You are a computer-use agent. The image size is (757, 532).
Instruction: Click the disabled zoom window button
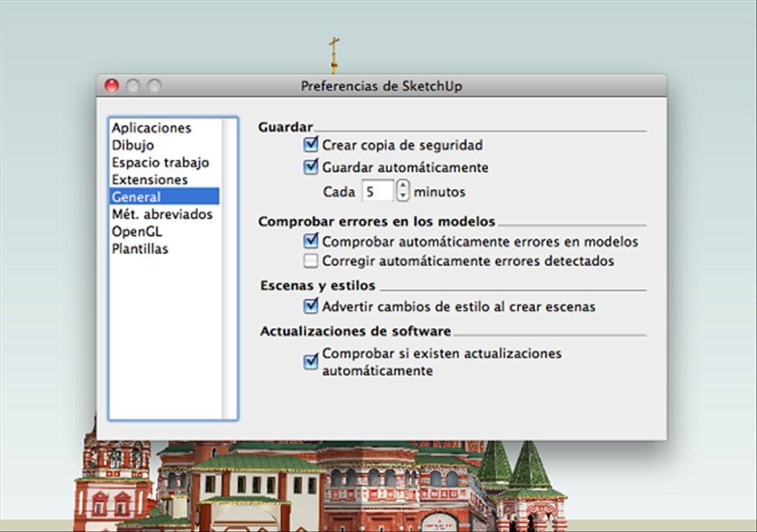154,86
